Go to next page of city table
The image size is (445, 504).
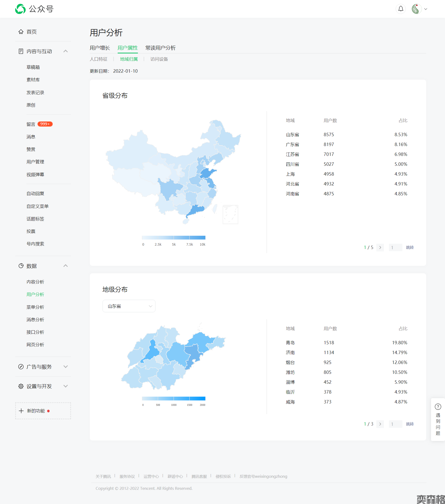(380, 424)
